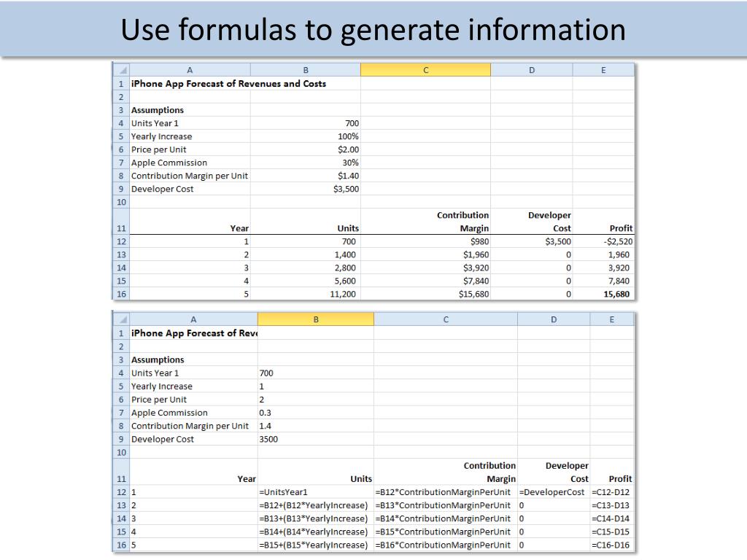Image resolution: width=747 pixels, height=560 pixels.
Task: Click the select-all corner of top spreadsheet
Action: pyautogui.click(x=122, y=70)
